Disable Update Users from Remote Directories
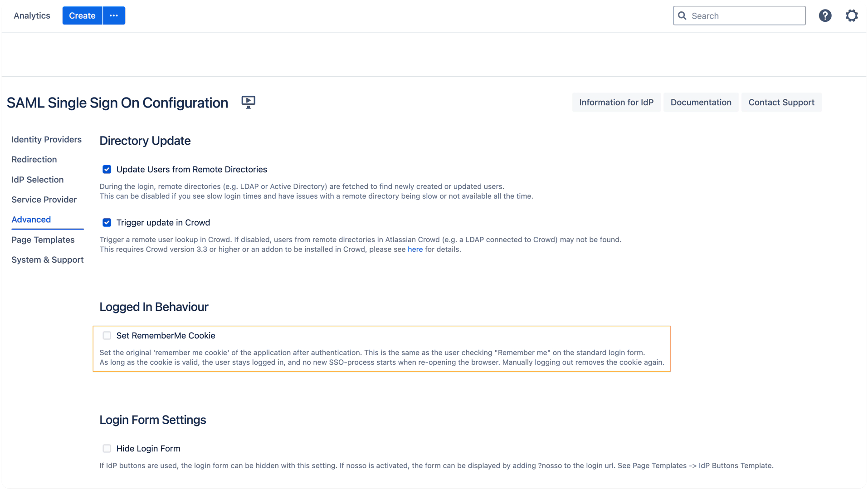The image size is (868, 490). 107,169
